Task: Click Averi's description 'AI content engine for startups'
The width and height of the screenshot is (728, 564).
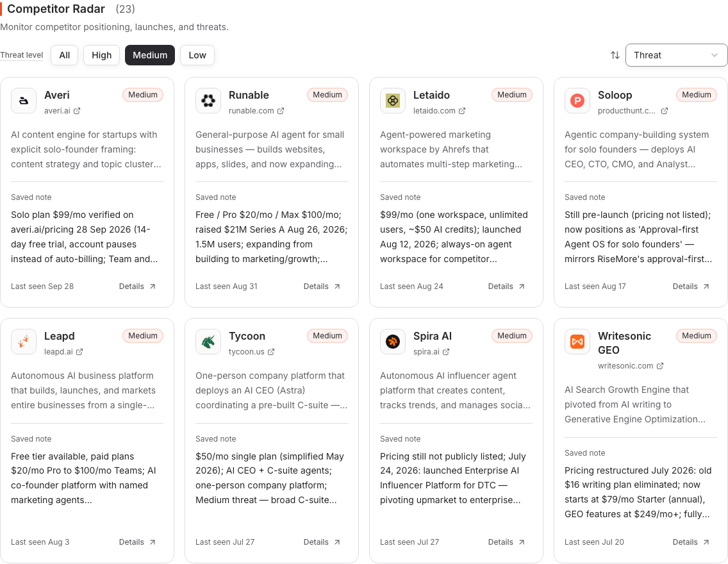Action: (x=87, y=149)
